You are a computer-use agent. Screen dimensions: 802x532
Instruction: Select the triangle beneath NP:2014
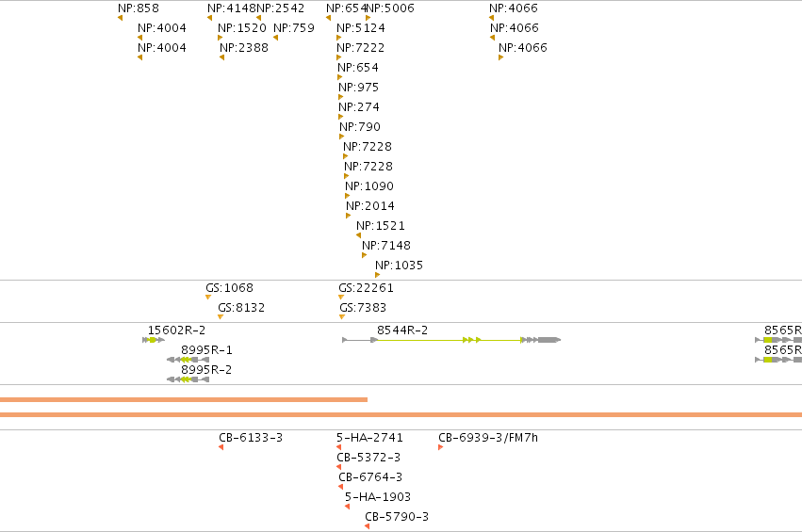click(349, 217)
